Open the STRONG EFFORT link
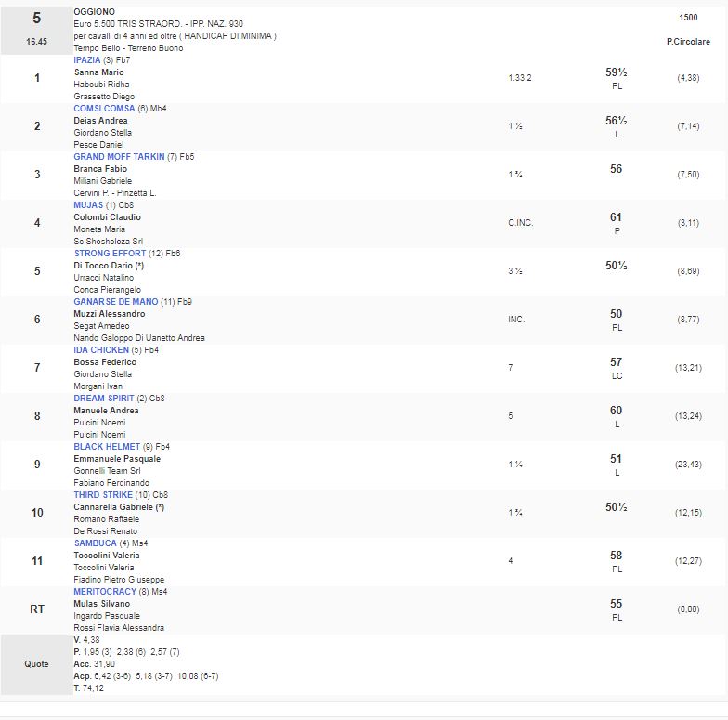 [110, 253]
